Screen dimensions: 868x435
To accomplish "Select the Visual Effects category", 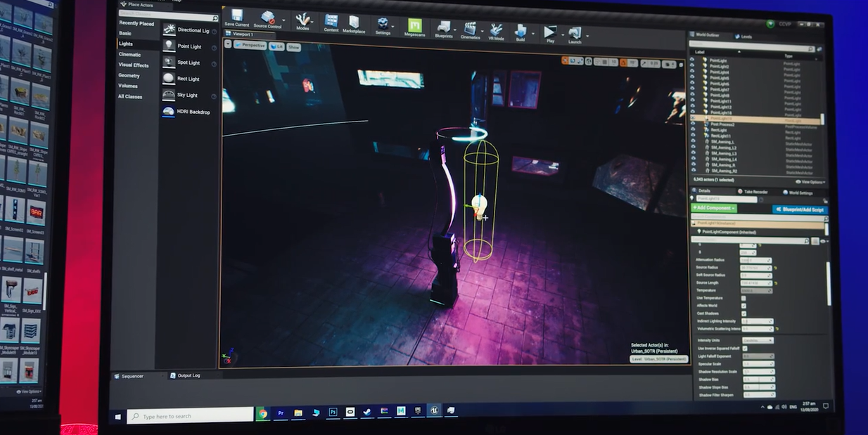I will (134, 65).
